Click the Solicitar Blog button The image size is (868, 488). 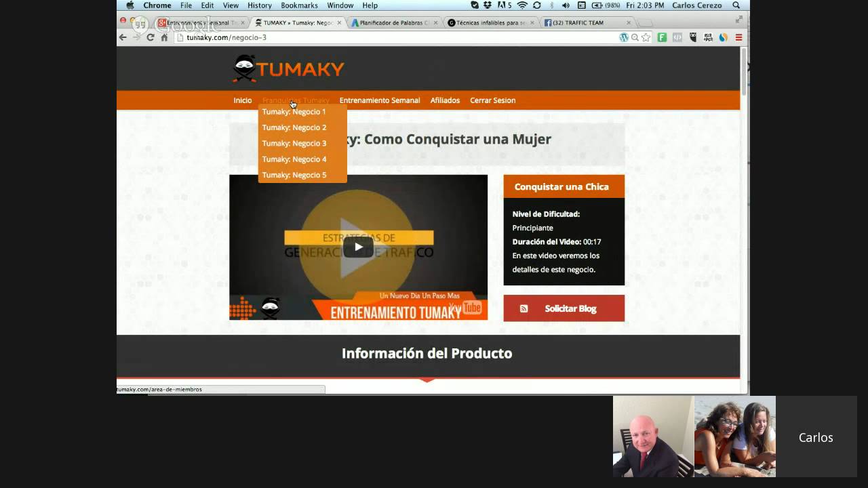(564, 308)
